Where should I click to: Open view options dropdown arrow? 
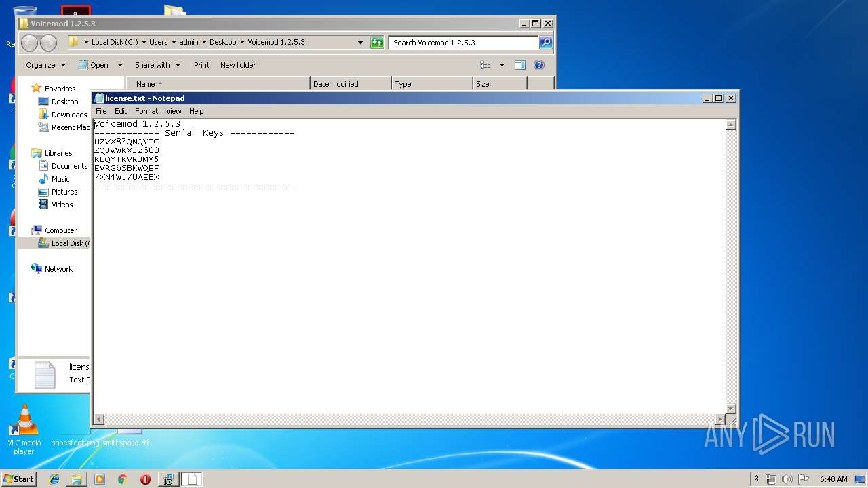pyautogui.click(x=502, y=65)
